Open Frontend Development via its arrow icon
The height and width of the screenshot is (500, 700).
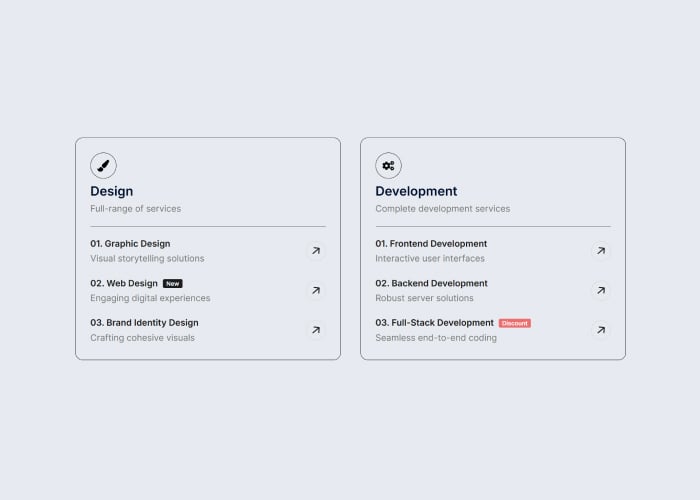pyautogui.click(x=601, y=251)
